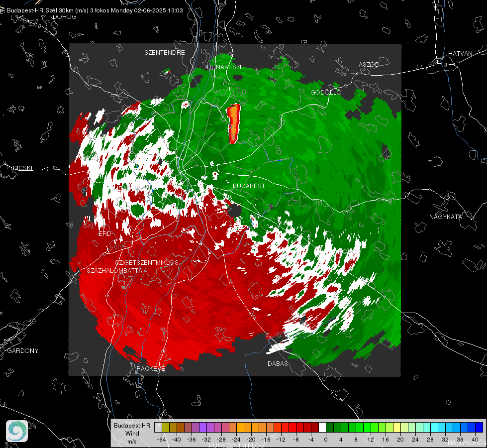Click the BICSKE town label
The height and width of the screenshot is (448, 487).
(24, 168)
